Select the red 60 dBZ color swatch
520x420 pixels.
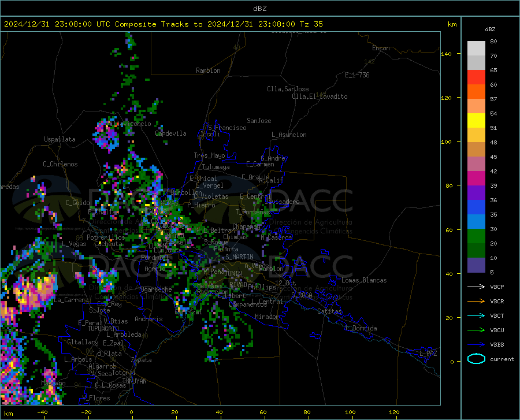(476, 77)
